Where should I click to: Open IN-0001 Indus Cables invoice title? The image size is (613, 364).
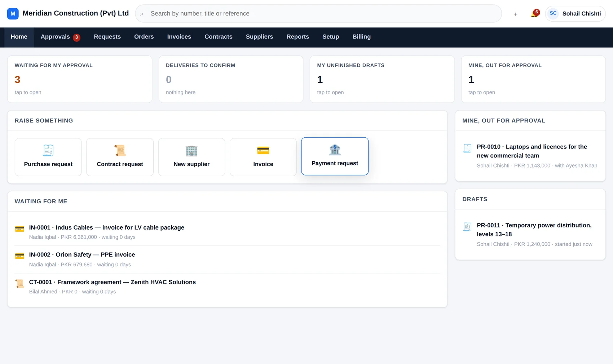[107, 228]
